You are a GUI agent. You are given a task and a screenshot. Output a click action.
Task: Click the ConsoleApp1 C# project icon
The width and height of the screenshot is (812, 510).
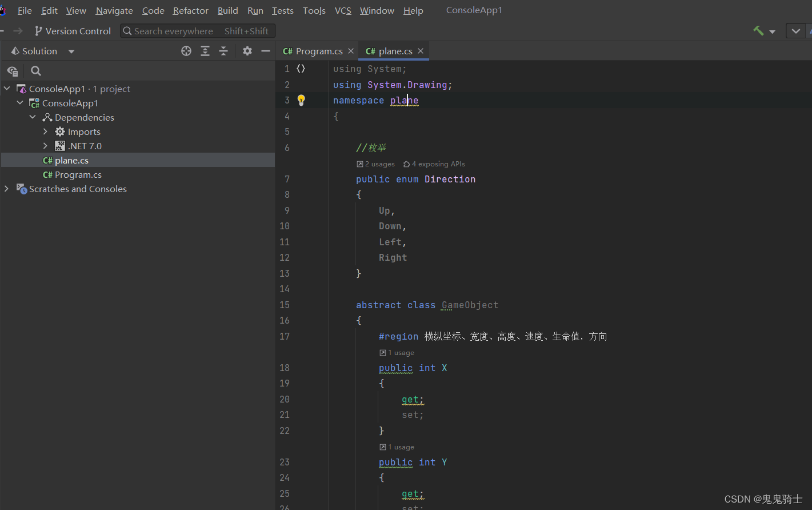(x=34, y=103)
